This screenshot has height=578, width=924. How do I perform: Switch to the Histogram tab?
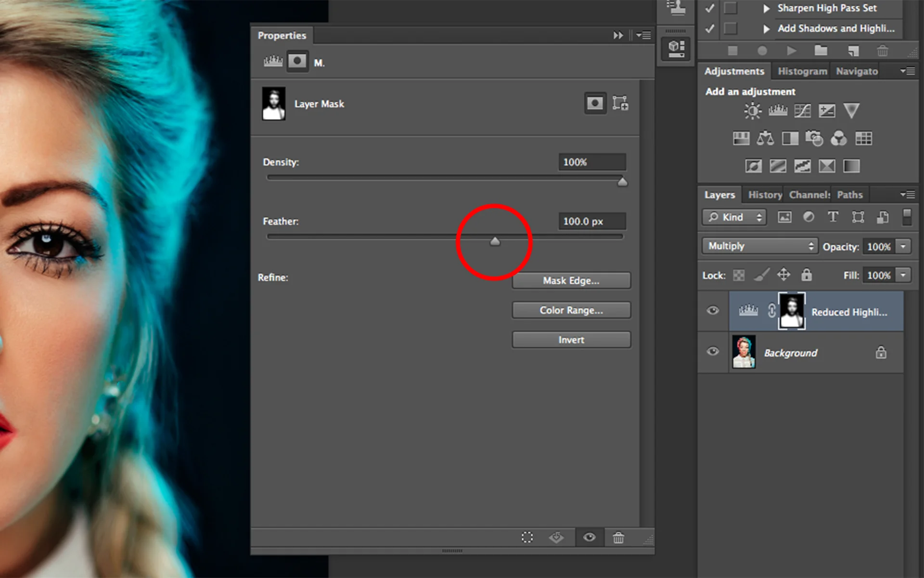pyautogui.click(x=802, y=71)
